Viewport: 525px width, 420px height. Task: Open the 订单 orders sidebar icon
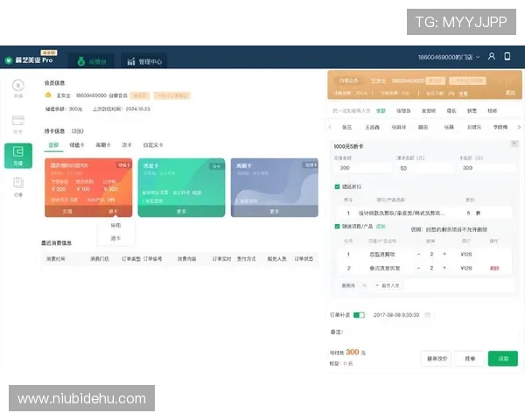coord(18,187)
